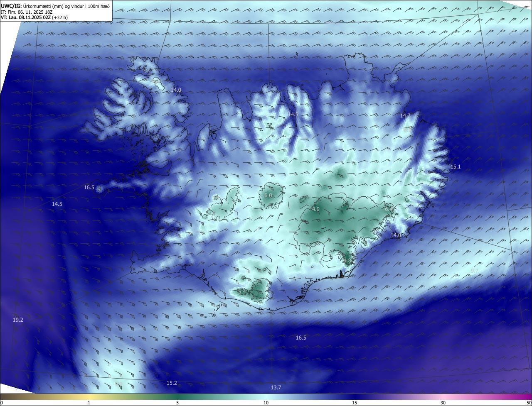Click the map title "Úrkomumætti (mm) og vindur í 100m hæð"
532x406 pixels.
[x=66, y=6]
